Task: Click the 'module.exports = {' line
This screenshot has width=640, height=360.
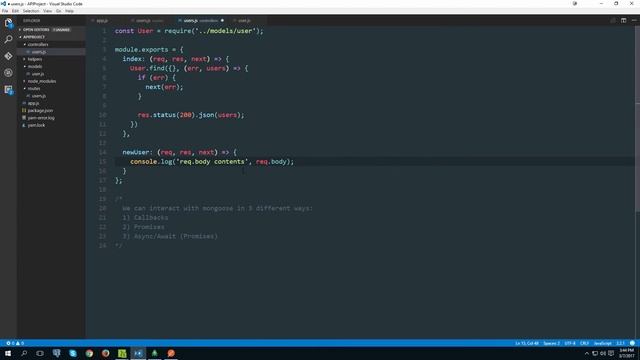Action: 149,50
